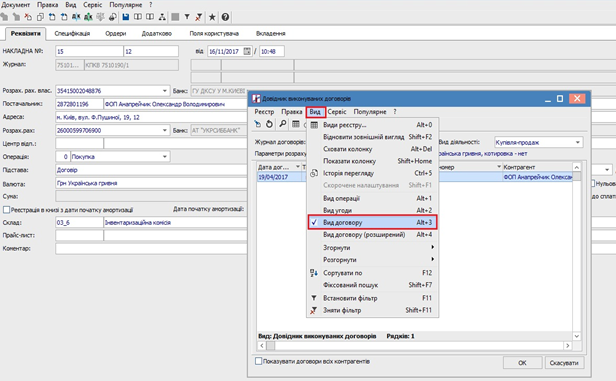Select Вид операції menu entry
Image resolution: width=616 pixels, height=381 pixels.
click(x=372, y=198)
